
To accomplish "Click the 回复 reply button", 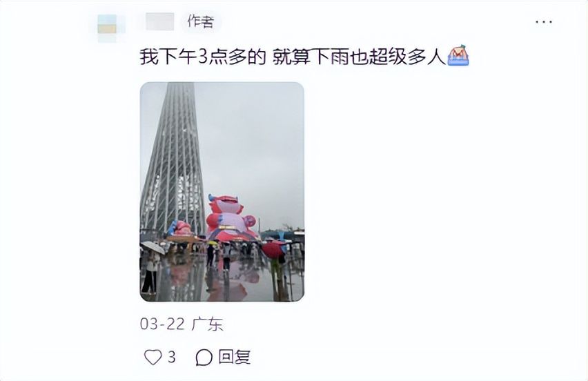I will click(235, 357).
